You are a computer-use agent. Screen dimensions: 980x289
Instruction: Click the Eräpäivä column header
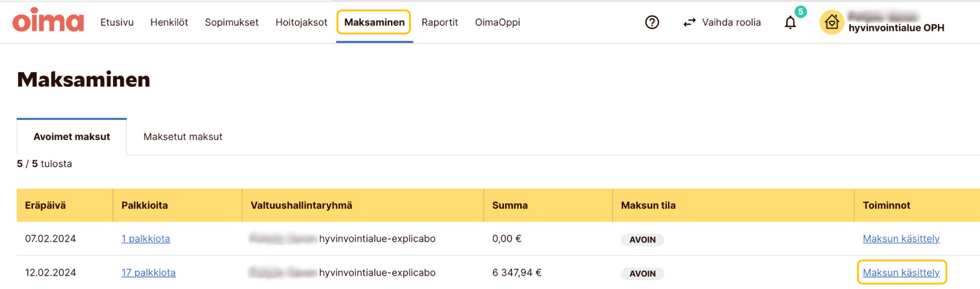(45, 205)
